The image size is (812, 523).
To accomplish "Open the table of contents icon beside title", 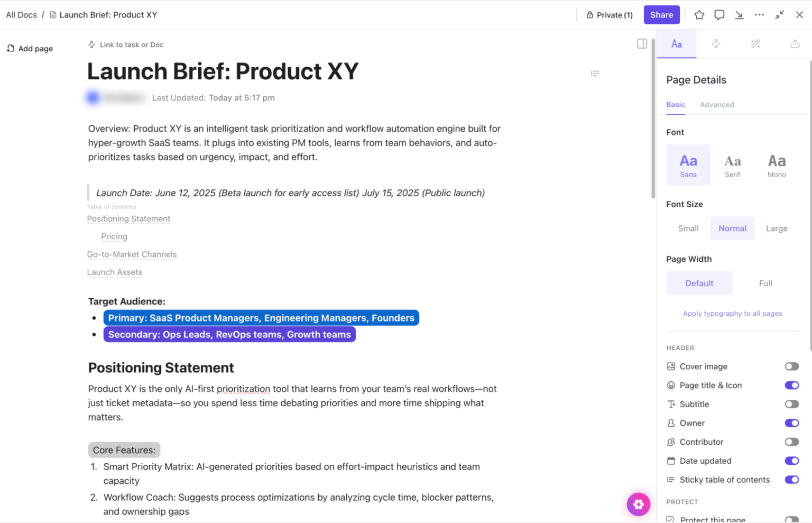I will (595, 73).
